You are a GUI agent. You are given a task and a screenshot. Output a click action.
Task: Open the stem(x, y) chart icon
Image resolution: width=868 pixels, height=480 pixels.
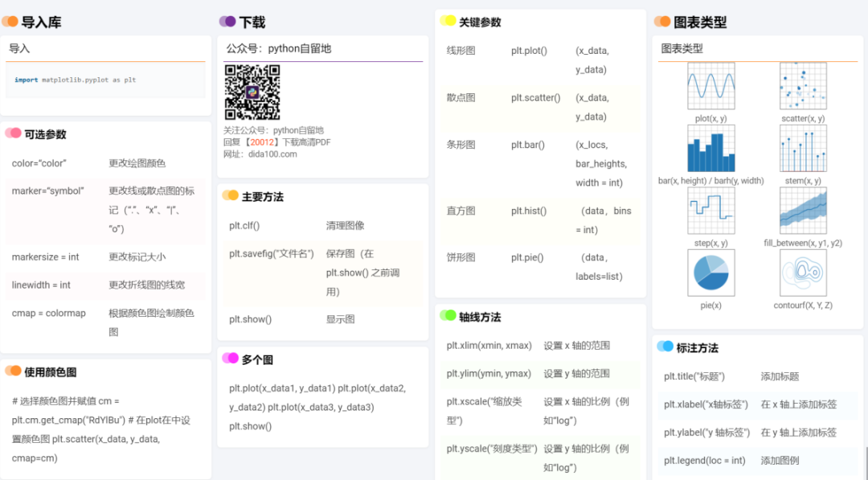[802, 147]
